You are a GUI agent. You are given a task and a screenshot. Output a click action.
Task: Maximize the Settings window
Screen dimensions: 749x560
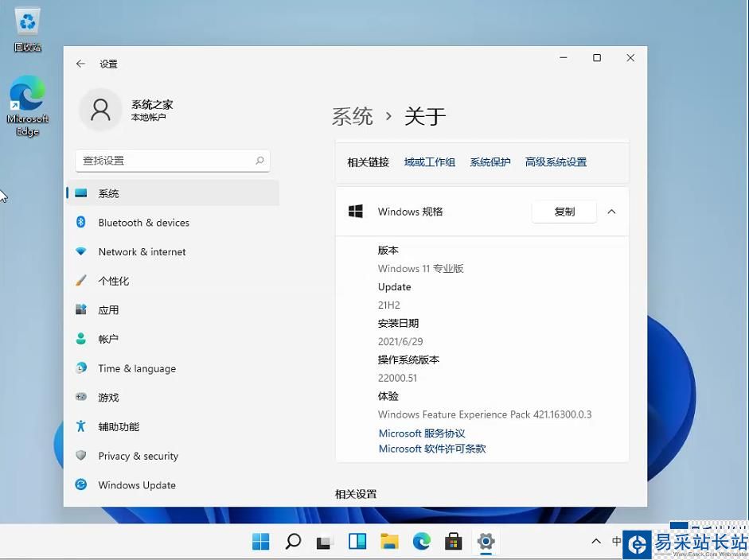pos(597,58)
